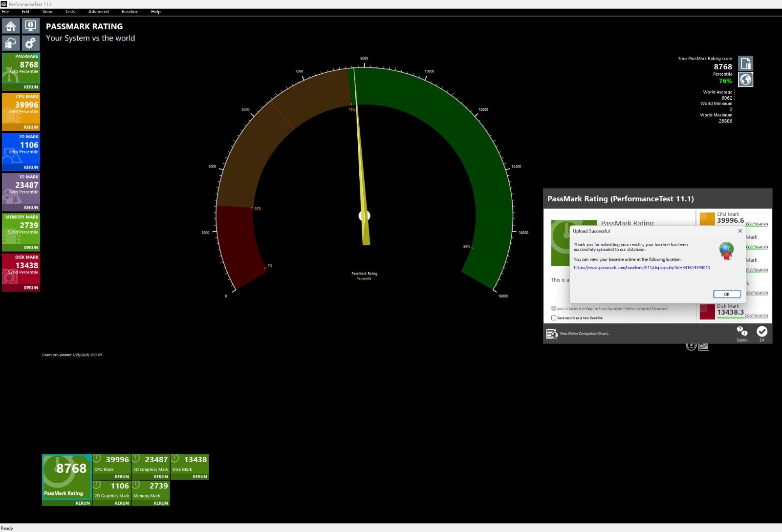Go to the Home icon in toolbar
The width and height of the screenshot is (782, 532).
click(x=11, y=26)
